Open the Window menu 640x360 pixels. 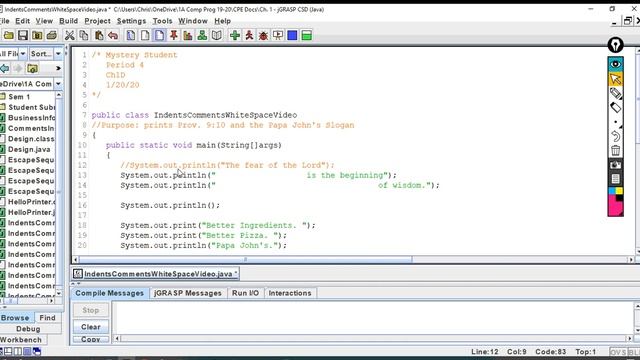(193, 21)
